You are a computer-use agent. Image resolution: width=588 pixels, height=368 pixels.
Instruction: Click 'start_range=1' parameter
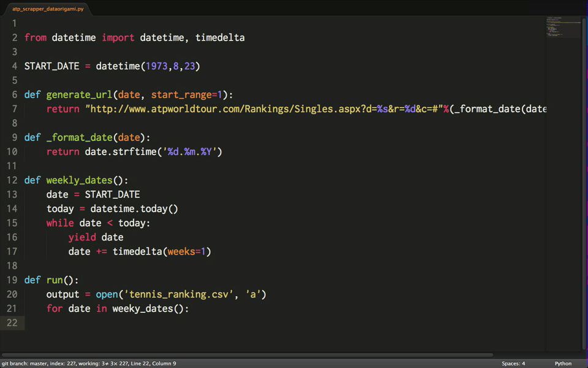tap(187, 95)
